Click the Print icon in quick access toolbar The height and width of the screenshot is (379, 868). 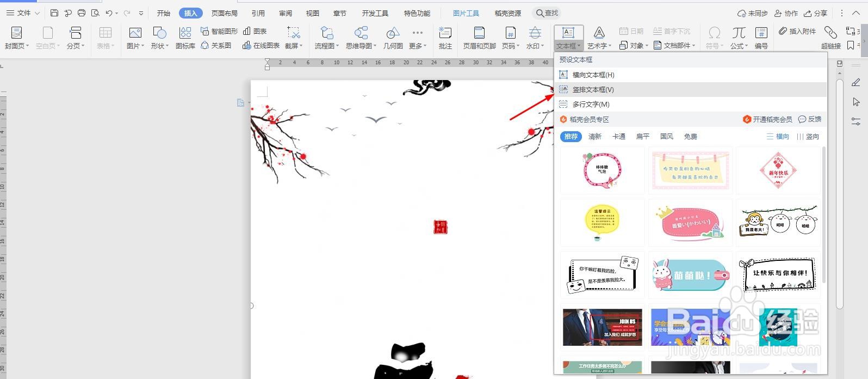(82, 13)
